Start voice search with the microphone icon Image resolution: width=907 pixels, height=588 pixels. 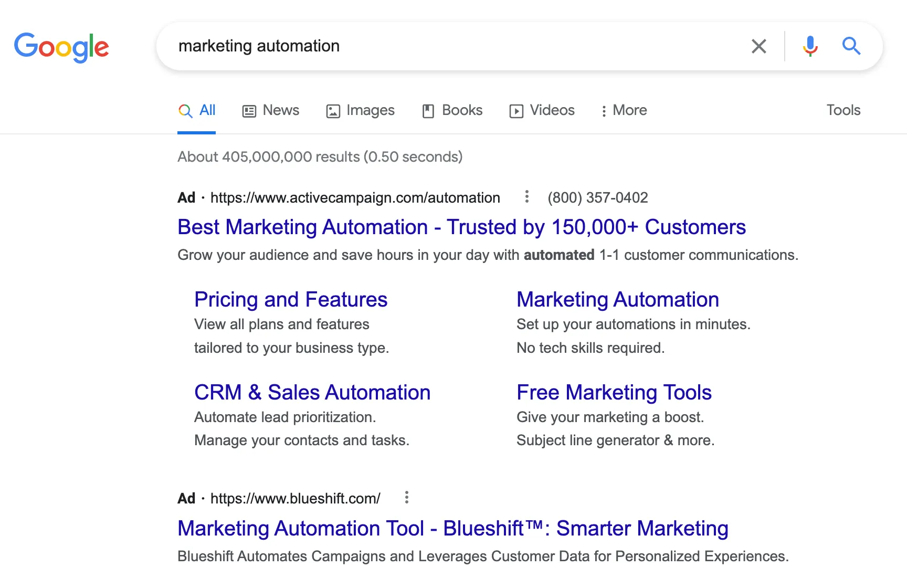tap(810, 46)
